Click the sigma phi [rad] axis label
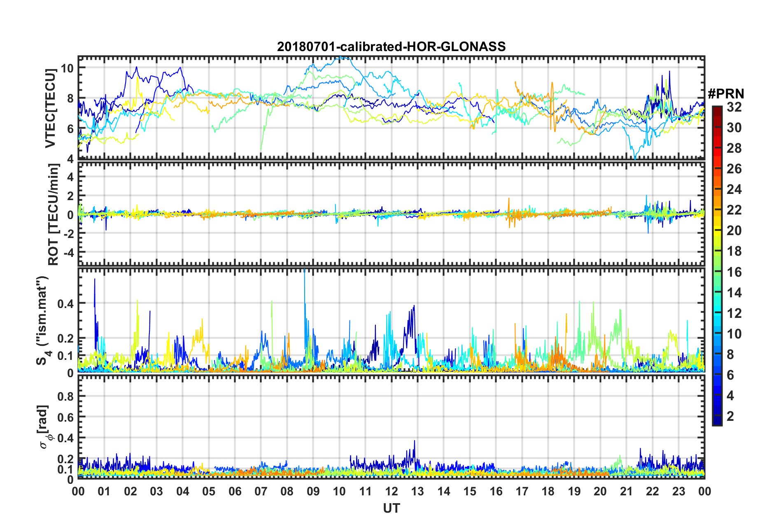 click(x=44, y=427)
